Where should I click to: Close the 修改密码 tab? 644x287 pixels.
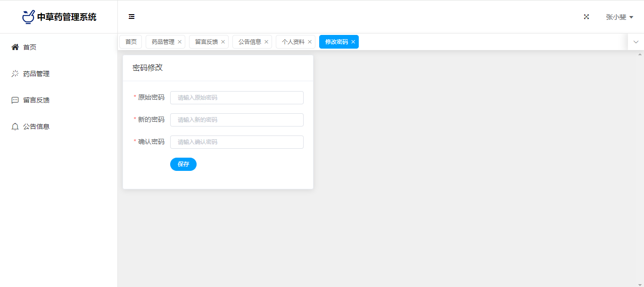click(353, 42)
